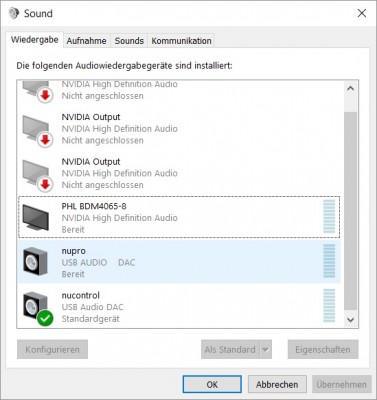Viewport: 377px width, 400px height.
Task: Switch to the Aufnahme tab
Action: click(86, 41)
